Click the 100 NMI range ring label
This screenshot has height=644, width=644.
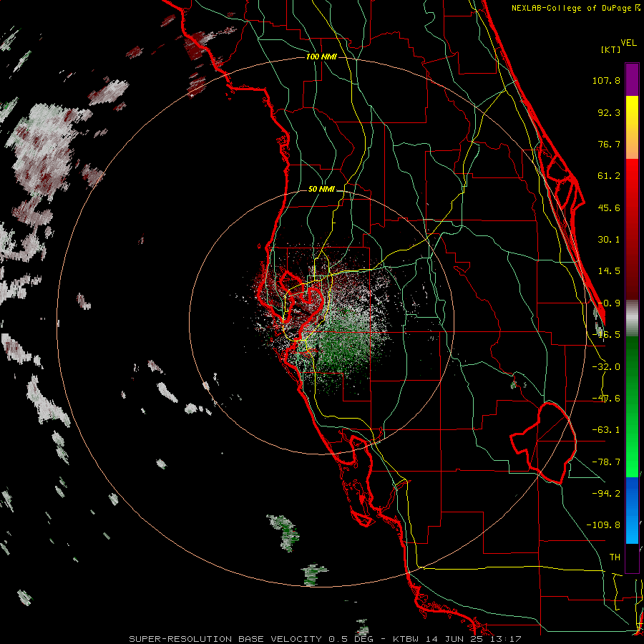[321, 57]
